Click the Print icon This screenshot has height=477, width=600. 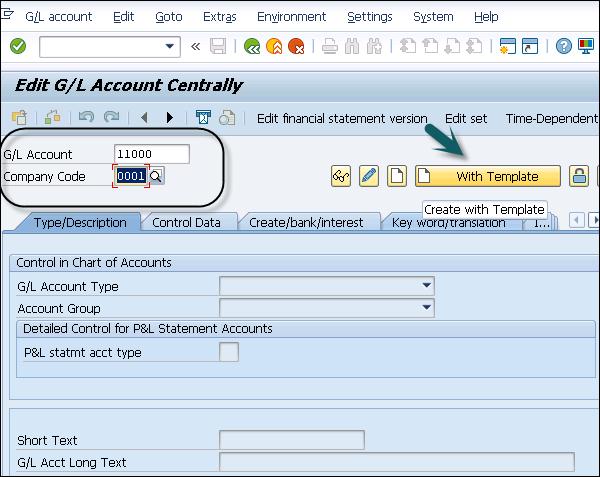329,46
